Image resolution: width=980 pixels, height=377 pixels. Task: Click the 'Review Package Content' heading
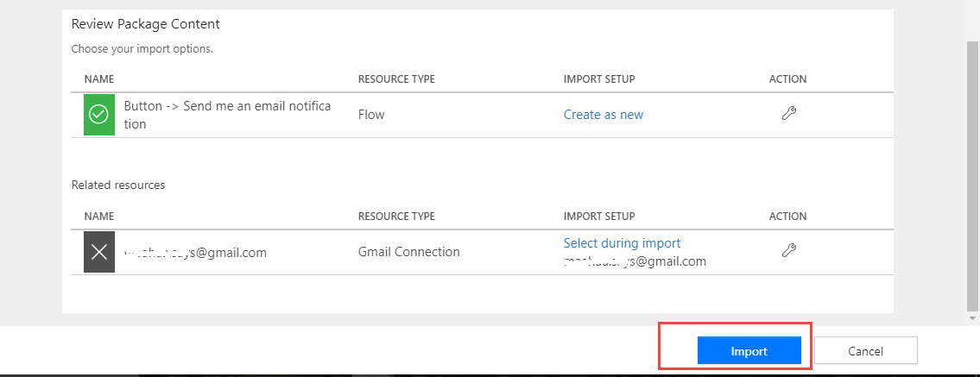pos(145,23)
